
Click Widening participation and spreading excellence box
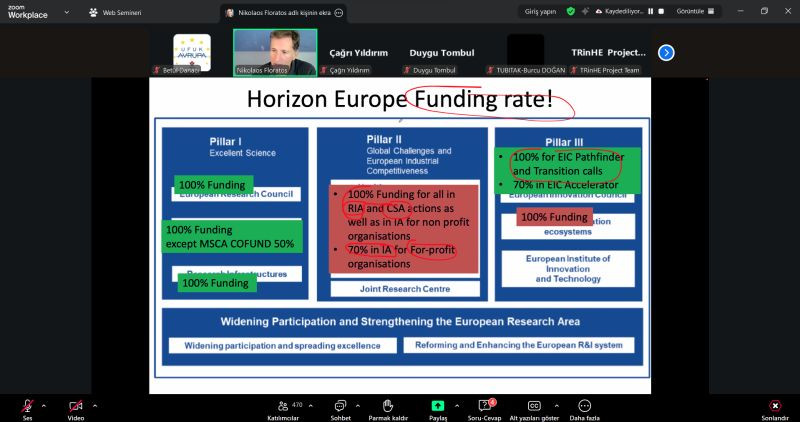[x=283, y=345]
